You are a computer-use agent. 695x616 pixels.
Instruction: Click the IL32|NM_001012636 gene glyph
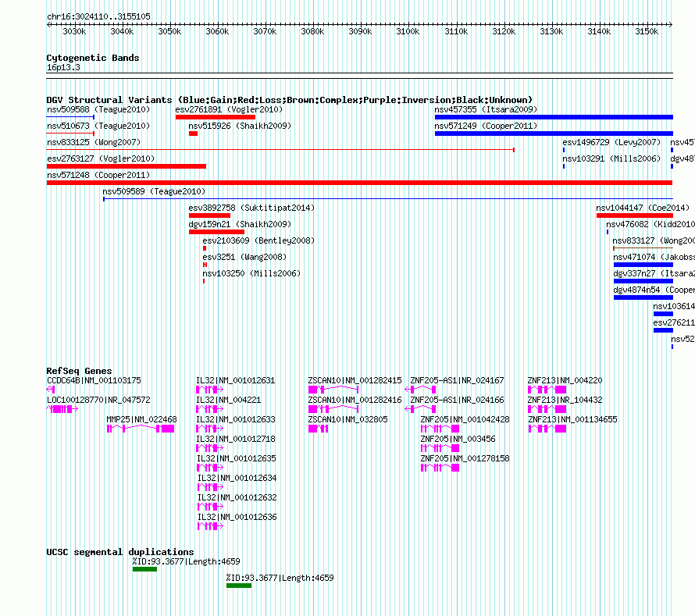210,526
